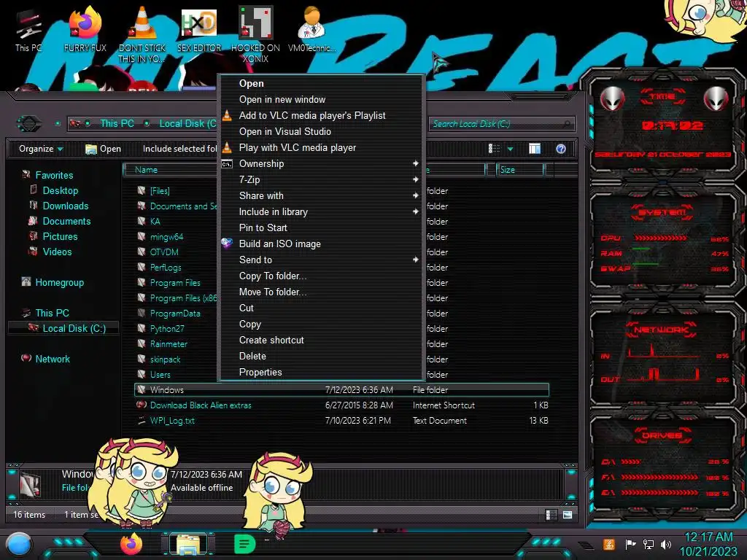Select This PC in the navigation pane
This screenshot has width=747, height=560.
point(52,313)
